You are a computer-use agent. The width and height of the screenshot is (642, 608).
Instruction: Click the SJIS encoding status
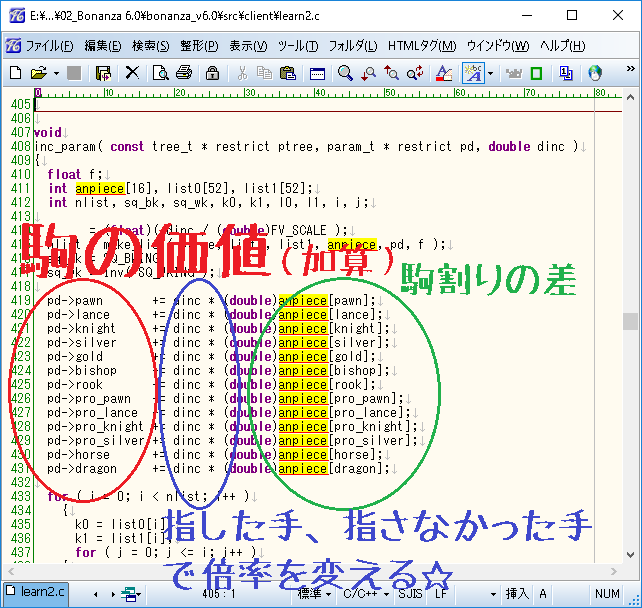[x=410, y=594]
